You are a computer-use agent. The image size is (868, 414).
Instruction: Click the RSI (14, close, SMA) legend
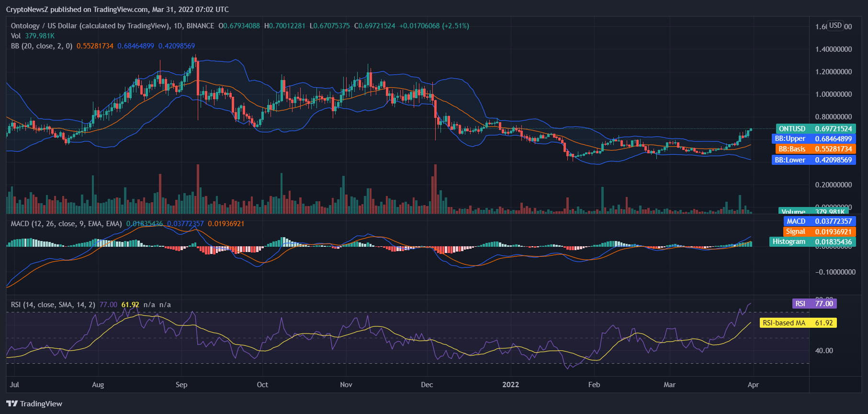53,305
